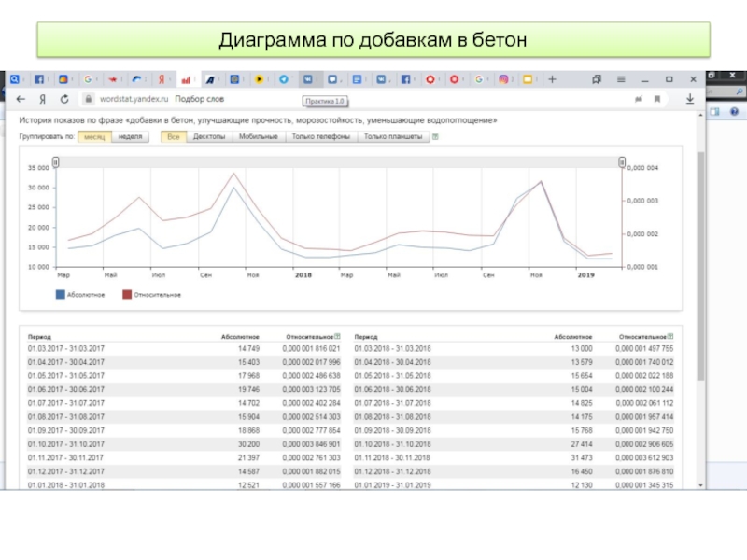Open the Yandex home button
This screenshot has height=560, width=747.
43,98
